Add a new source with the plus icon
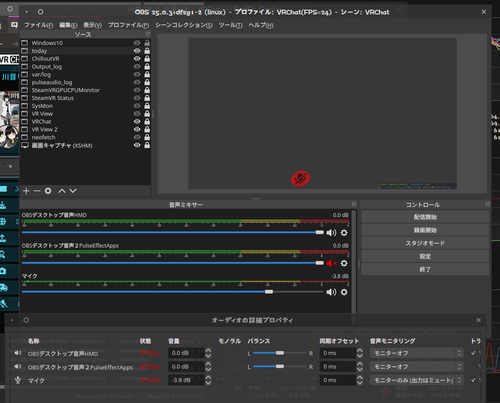This screenshot has width=500, height=403. [26, 191]
